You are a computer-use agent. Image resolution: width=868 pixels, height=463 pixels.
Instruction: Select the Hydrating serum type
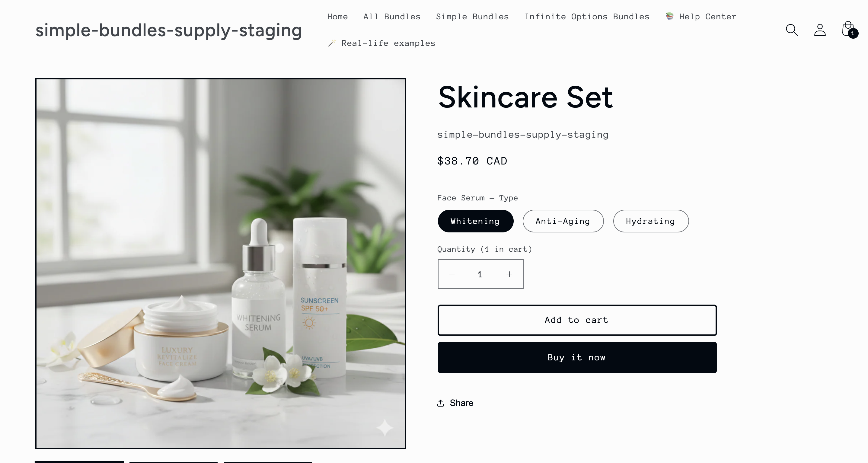(x=651, y=221)
